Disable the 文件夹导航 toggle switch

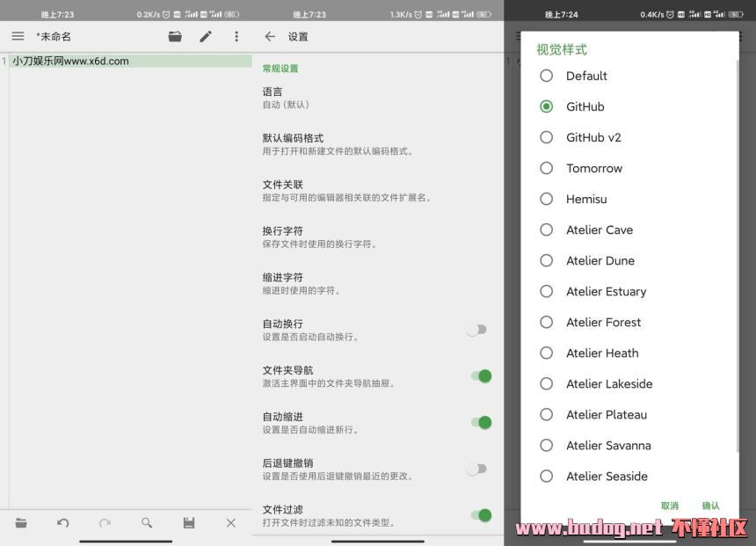(x=480, y=376)
